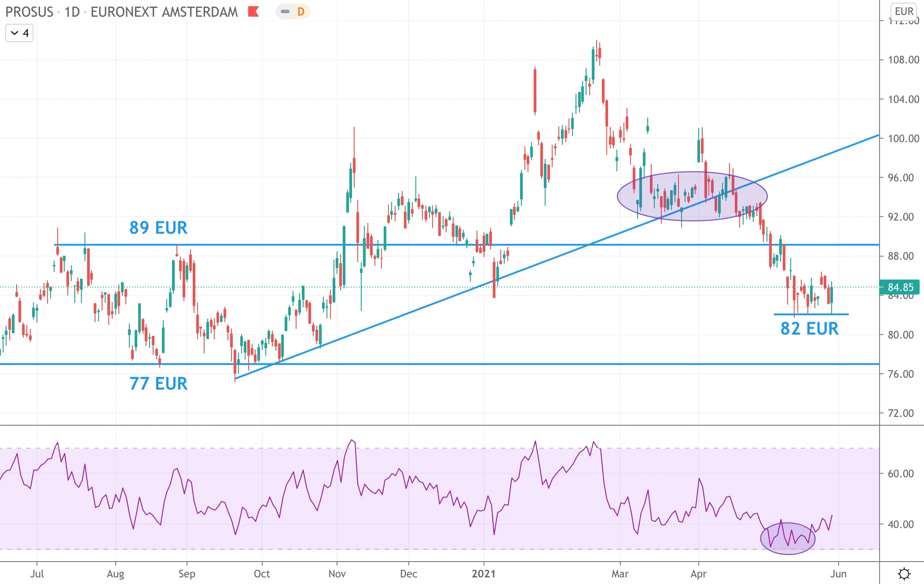Click the 2021 label on time axis
This screenshot has width=924, height=584.
point(484,573)
